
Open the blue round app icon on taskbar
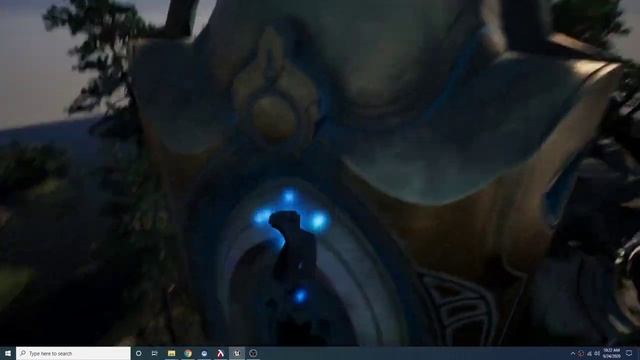pos(204,353)
